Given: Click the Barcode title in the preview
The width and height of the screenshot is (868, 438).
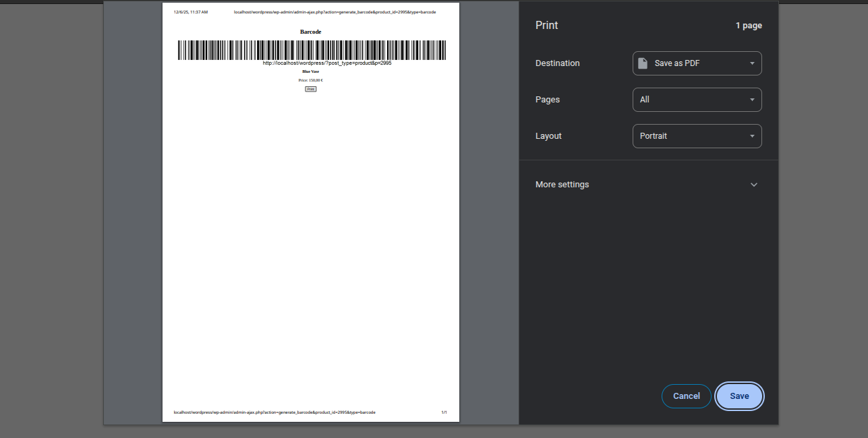Looking at the screenshot, I should (x=311, y=31).
